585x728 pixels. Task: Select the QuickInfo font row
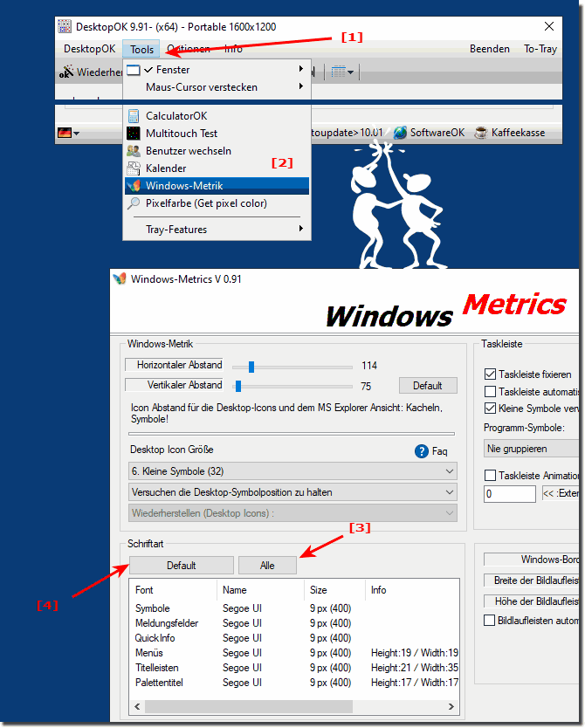pyautogui.click(x=295, y=638)
